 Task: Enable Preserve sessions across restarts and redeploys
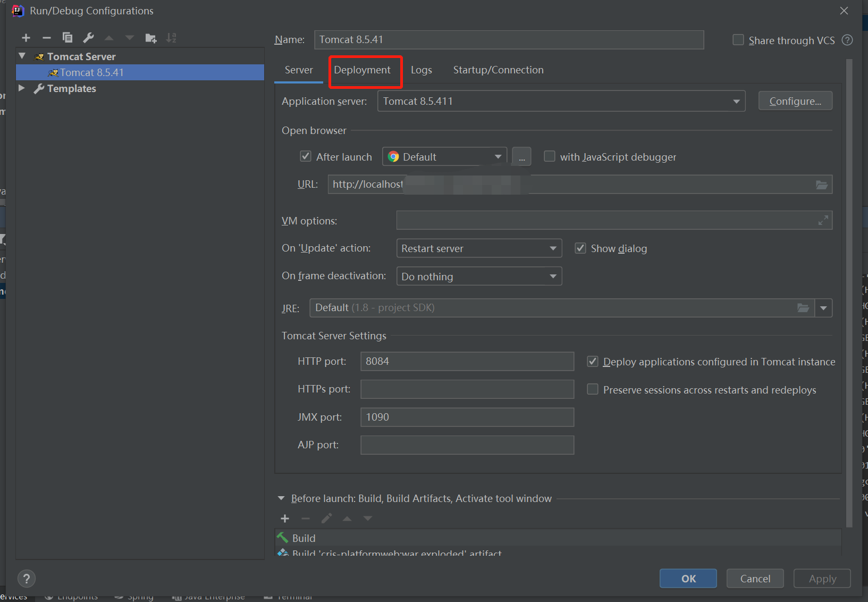593,389
